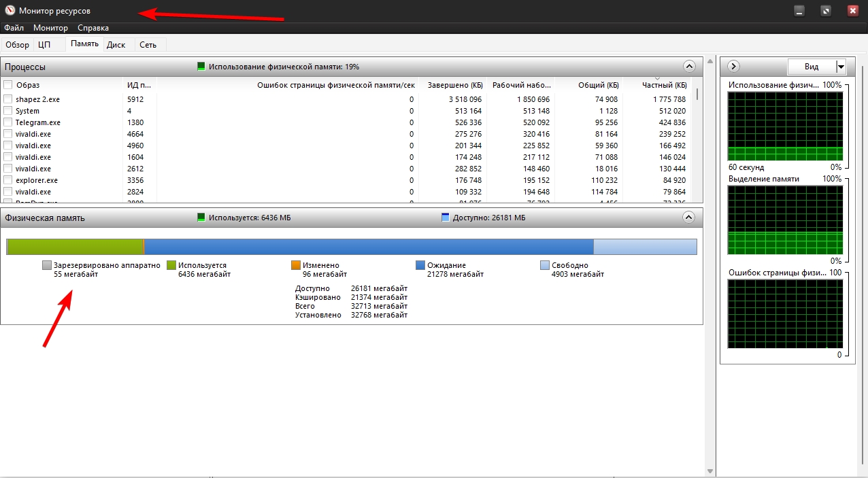This screenshot has width=868, height=478.
Task: Tick the Telegram.exe checkbox
Action: pos(8,122)
